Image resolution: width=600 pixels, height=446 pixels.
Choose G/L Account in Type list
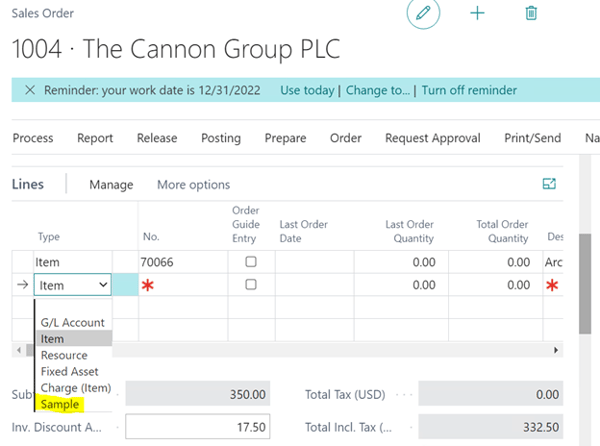click(73, 322)
